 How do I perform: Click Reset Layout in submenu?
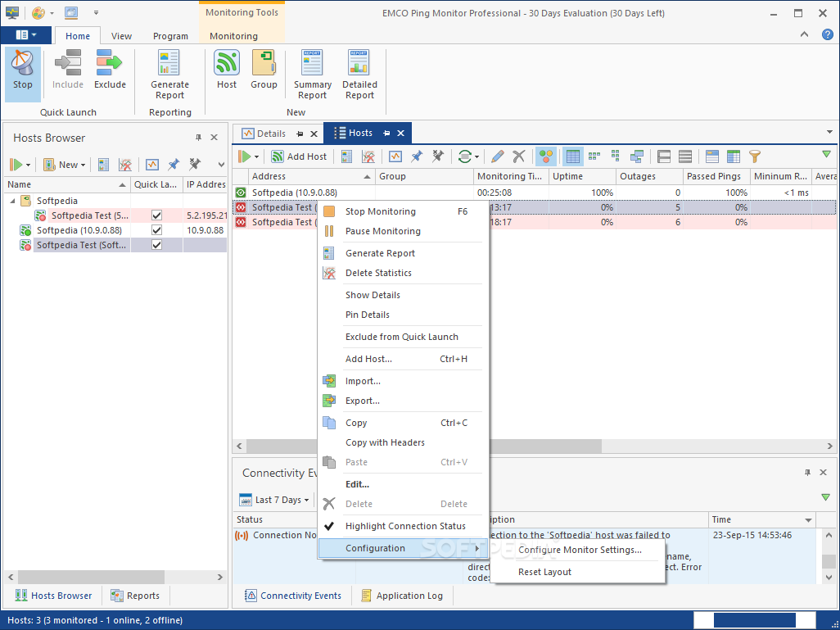(x=579, y=572)
